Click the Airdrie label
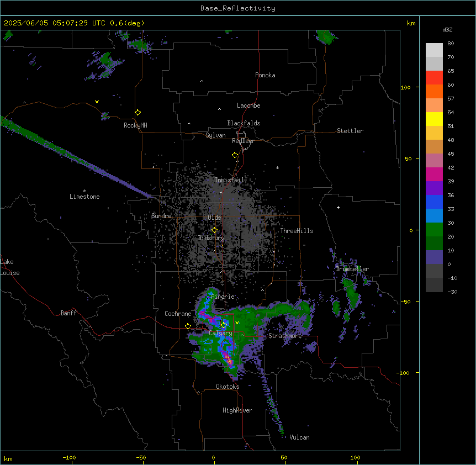The image size is (476, 465). click(x=223, y=297)
